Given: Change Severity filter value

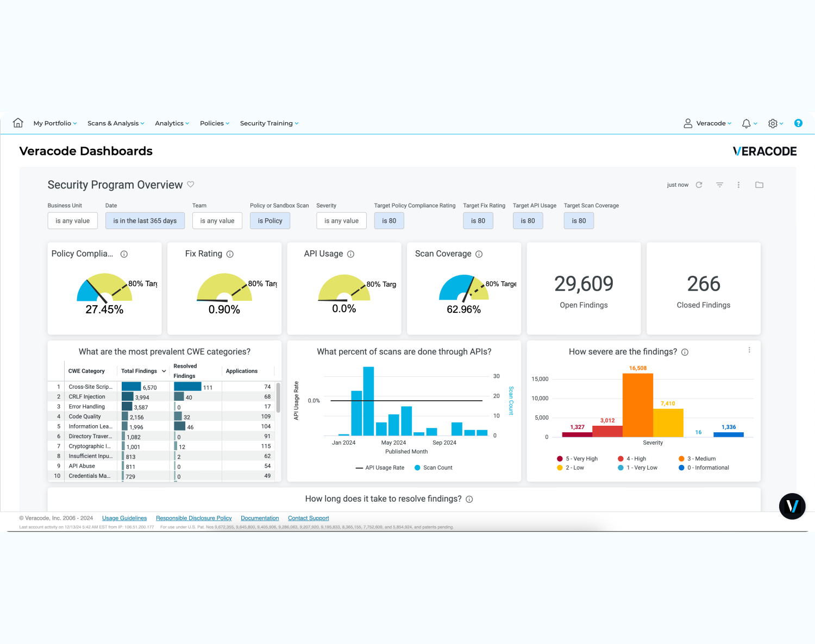Looking at the screenshot, I should pos(342,221).
